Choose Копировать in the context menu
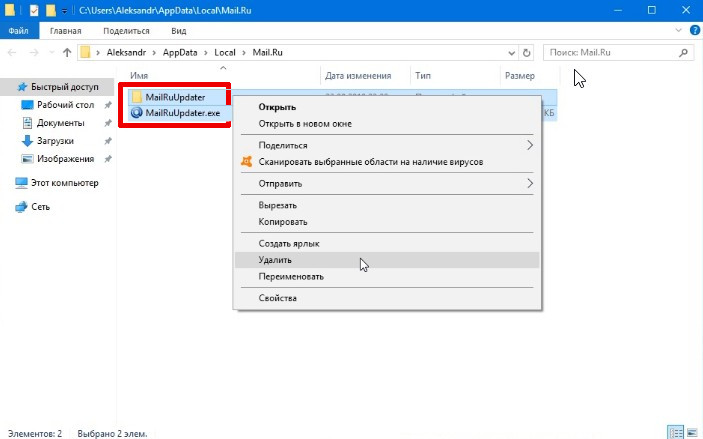 tap(387, 222)
